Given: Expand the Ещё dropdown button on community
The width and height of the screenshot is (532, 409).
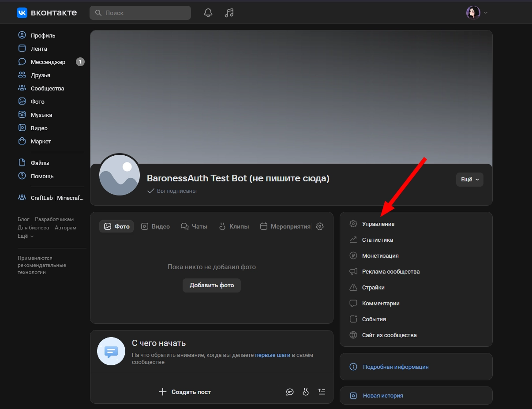Looking at the screenshot, I should [x=469, y=180].
